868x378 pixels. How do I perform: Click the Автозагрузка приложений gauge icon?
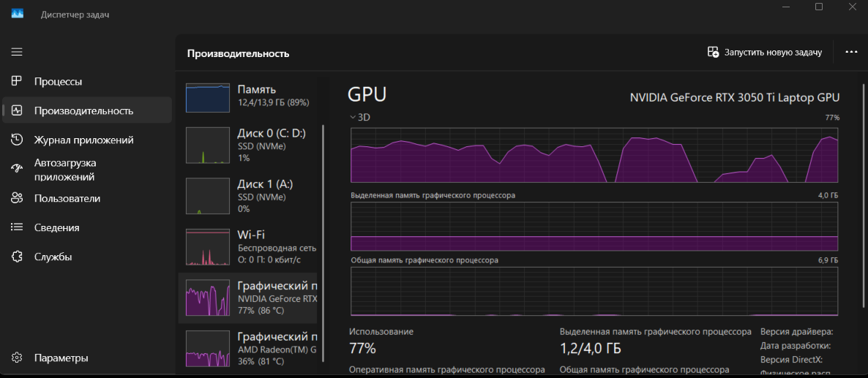click(17, 169)
